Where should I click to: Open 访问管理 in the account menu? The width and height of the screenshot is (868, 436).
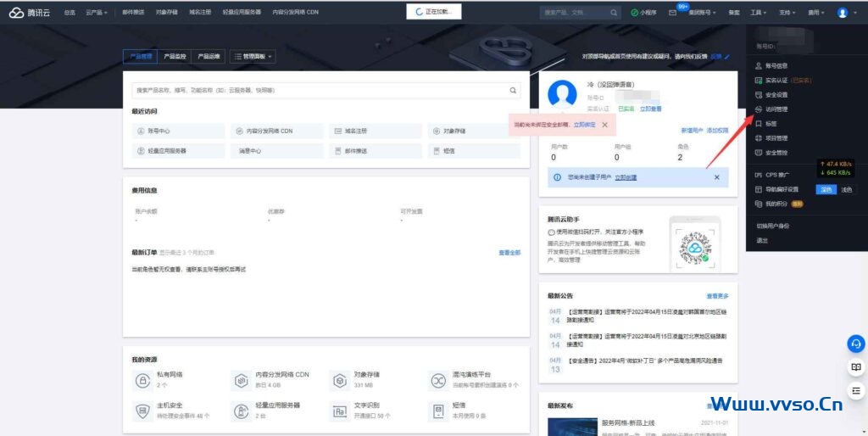[776, 109]
